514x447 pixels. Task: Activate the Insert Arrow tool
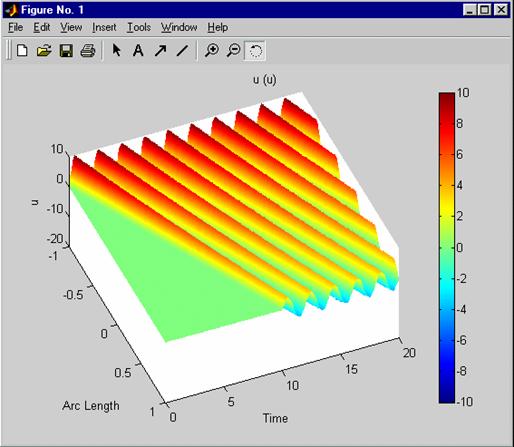tap(160, 51)
